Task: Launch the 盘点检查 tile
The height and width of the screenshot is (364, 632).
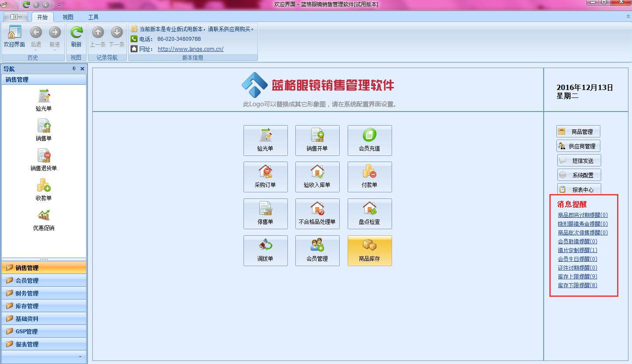Action: 369,213
